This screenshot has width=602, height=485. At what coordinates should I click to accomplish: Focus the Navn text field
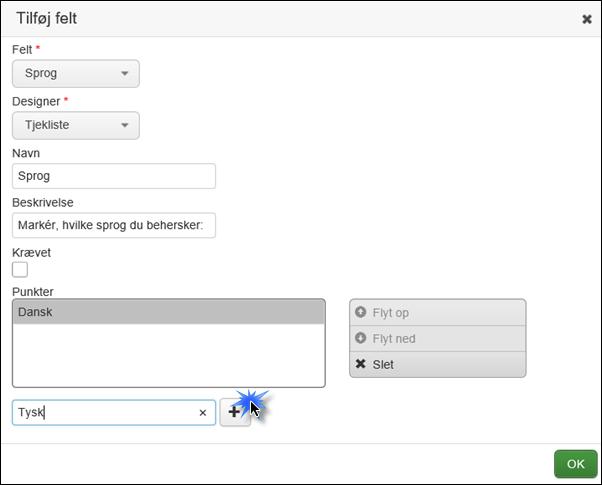114,176
